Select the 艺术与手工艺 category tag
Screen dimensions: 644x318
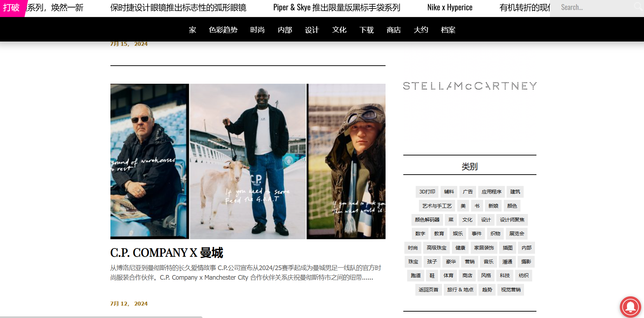point(437,206)
